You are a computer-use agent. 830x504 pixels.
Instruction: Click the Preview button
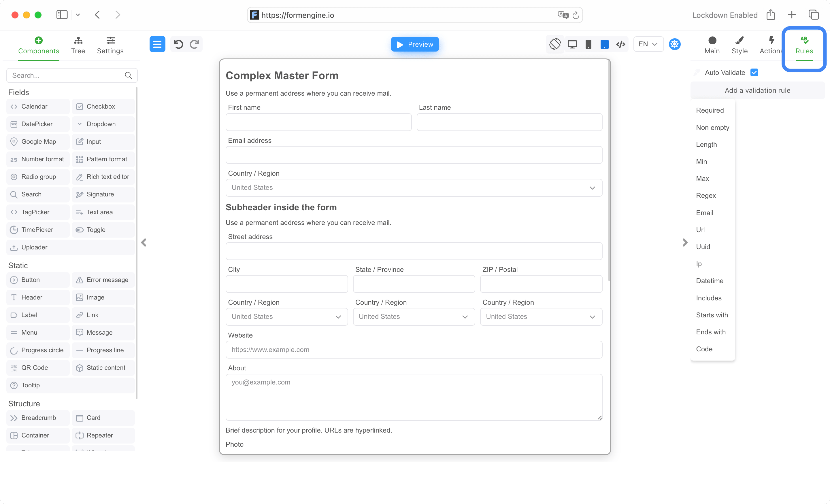(415, 44)
